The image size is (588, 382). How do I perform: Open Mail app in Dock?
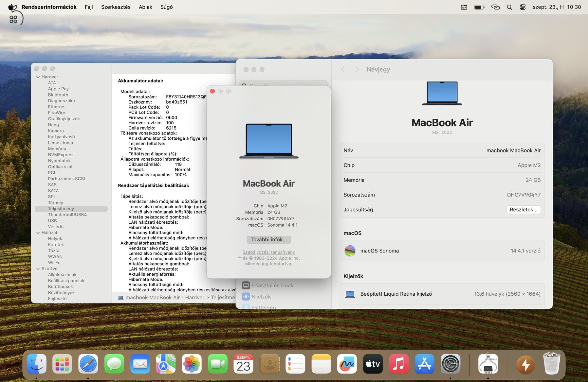coord(140,364)
